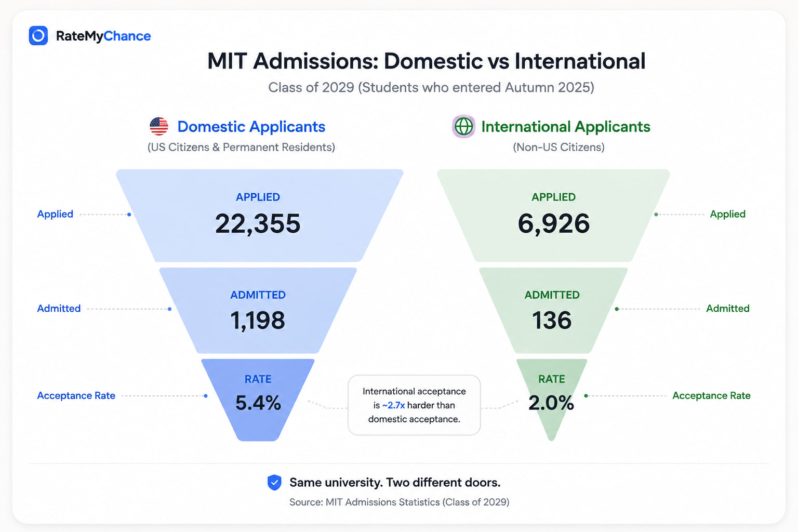The image size is (798, 532).
Task: Click '(US Citizens & Permanent Residents)' text
Action: coord(241,147)
